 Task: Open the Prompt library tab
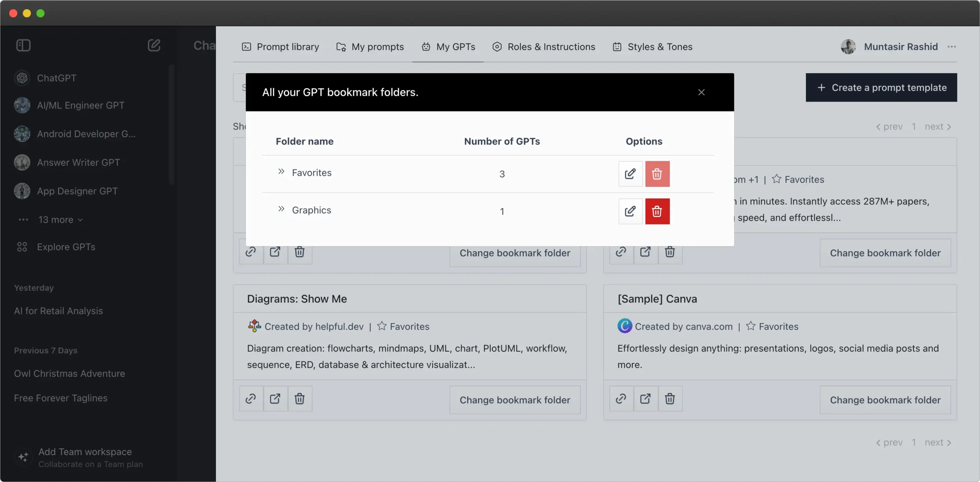tap(280, 47)
